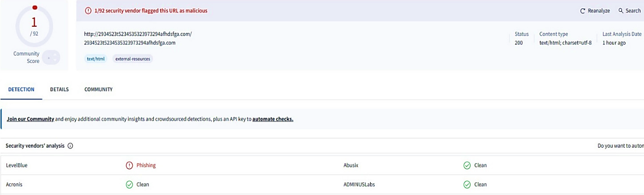
Task: Click the Reanalyze button
Action: 595,11
